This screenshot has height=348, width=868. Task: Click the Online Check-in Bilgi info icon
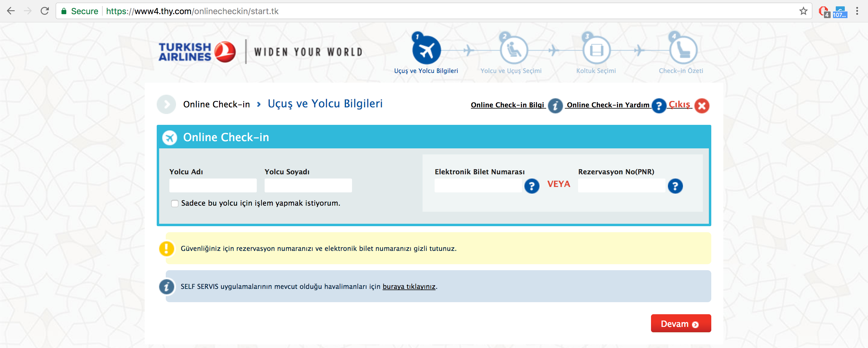pyautogui.click(x=555, y=106)
